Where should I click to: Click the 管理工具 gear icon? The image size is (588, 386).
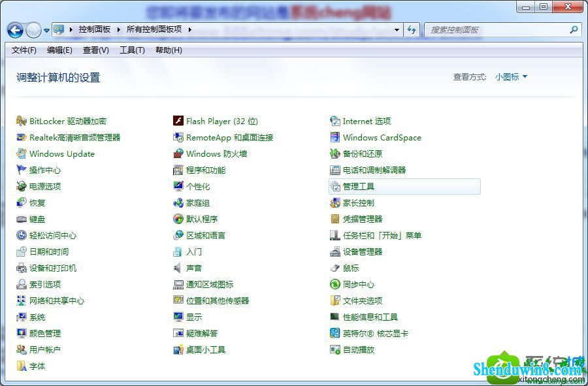(335, 186)
